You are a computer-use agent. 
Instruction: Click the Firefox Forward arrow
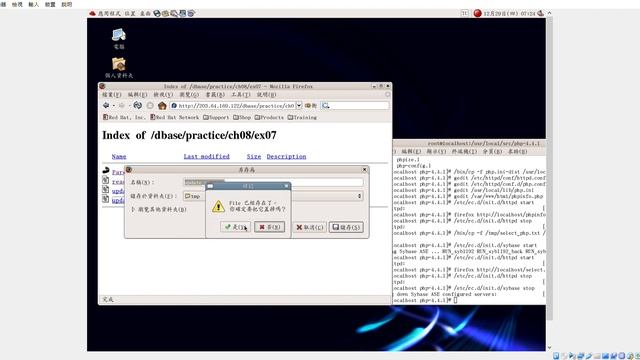pyautogui.click(x=122, y=105)
